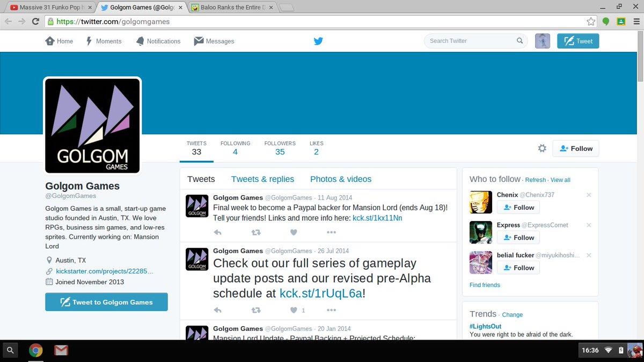Screen dimensions: 644x362
Task: Open Express profile avatar in suggestions
Action: point(481,232)
